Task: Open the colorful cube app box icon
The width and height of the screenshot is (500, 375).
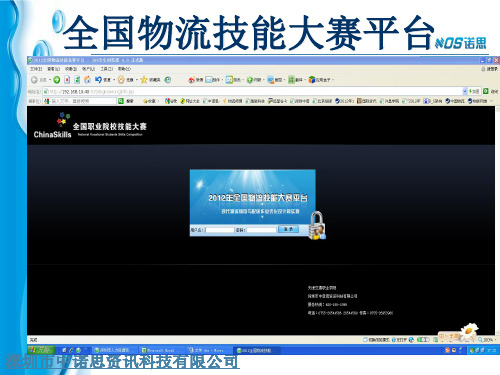Action: (312, 80)
